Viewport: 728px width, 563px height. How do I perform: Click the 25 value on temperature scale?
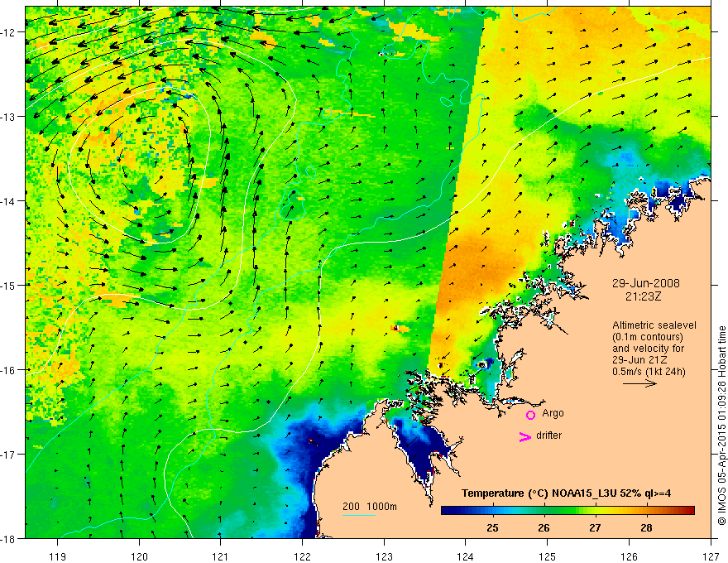pos(492,528)
